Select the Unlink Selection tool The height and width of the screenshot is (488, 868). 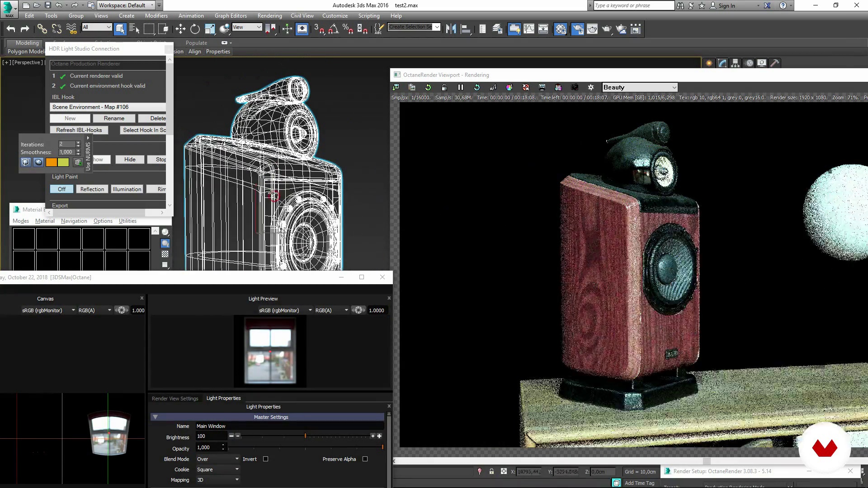[x=57, y=29]
